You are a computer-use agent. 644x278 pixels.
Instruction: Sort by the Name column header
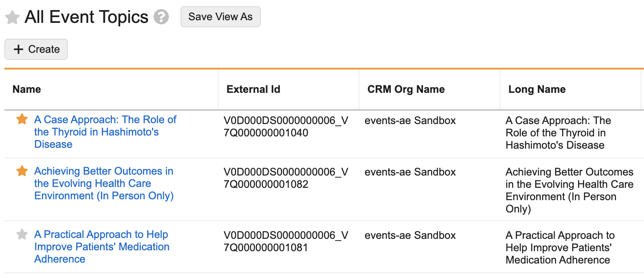(27, 89)
